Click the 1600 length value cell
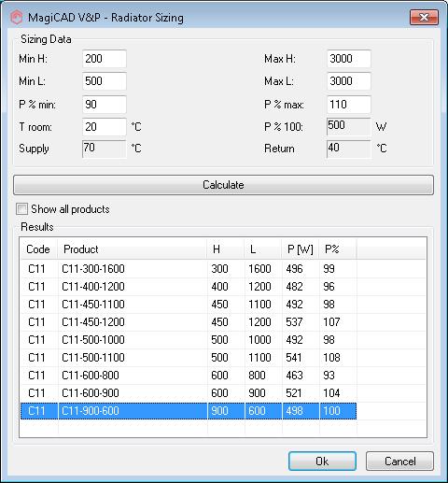Screen dimensions: 448x483 click(x=263, y=269)
